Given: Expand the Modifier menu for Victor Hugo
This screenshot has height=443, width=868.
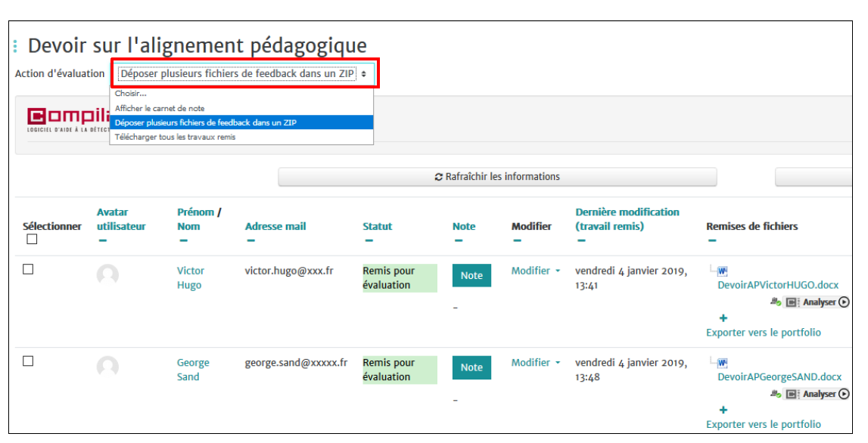Looking at the screenshot, I should pos(535,271).
